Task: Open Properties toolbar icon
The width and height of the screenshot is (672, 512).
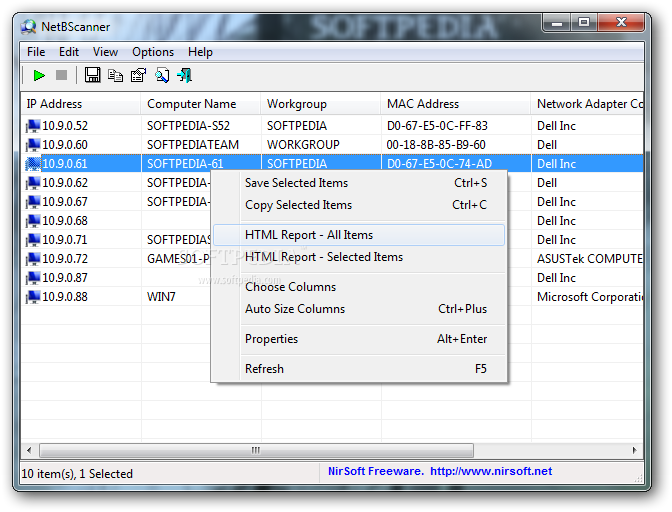Action: (138, 75)
